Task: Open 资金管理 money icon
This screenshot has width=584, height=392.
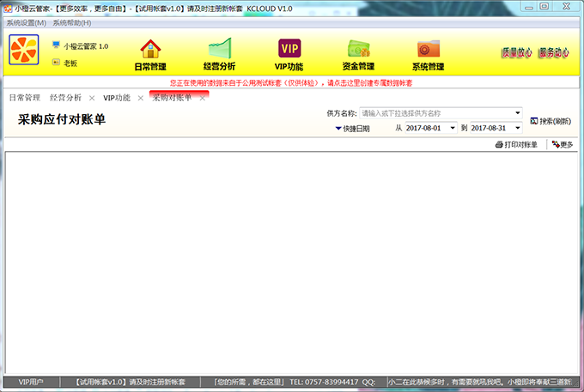Action: [x=358, y=49]
